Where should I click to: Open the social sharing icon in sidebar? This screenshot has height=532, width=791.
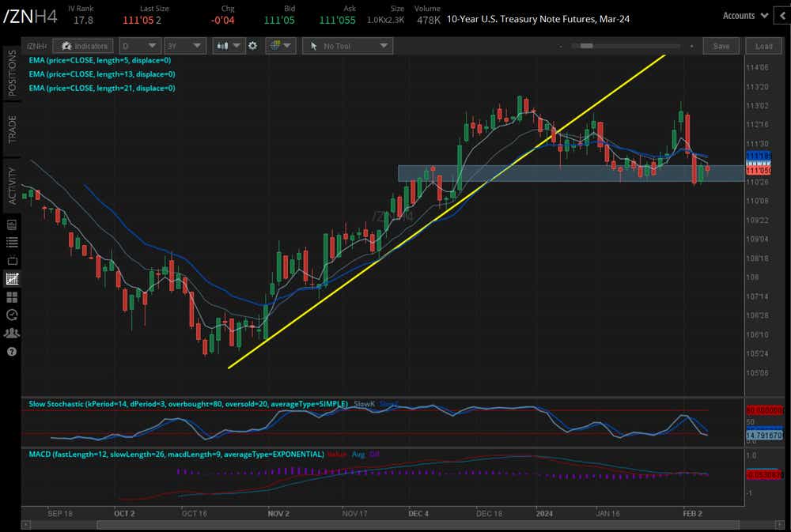[x=11, y=333]
